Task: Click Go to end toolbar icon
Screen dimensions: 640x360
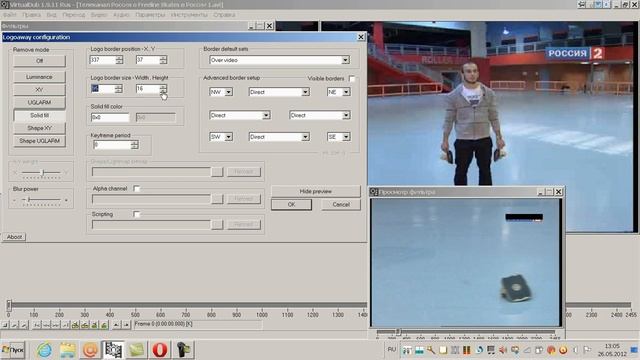Action: click(65, 325)
